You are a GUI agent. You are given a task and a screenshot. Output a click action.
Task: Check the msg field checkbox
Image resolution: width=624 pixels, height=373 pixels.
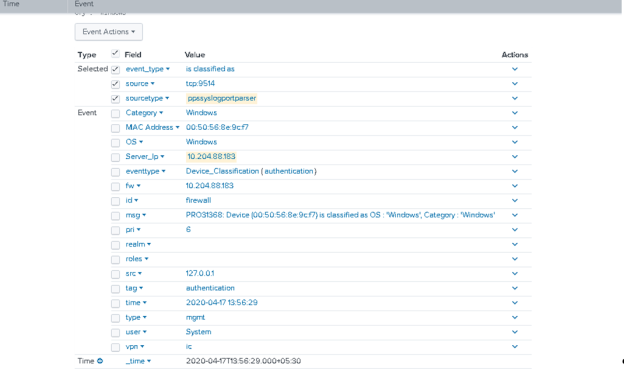tap(115, 216)
